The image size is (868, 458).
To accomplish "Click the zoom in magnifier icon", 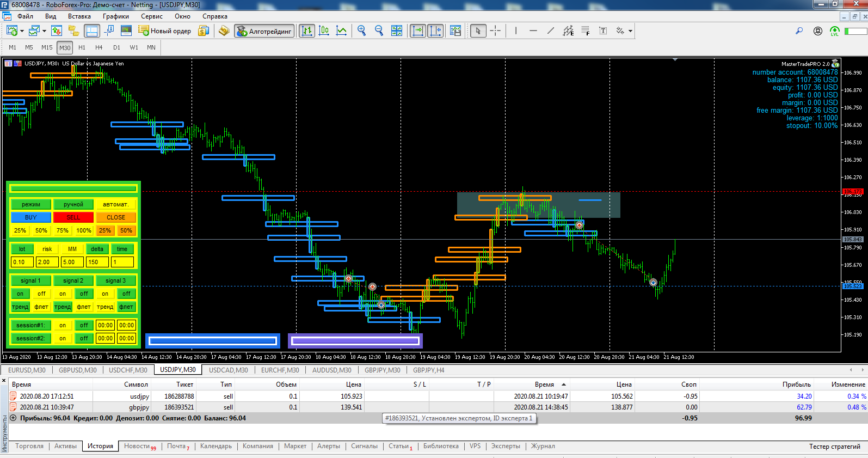I will coord(361,31).
